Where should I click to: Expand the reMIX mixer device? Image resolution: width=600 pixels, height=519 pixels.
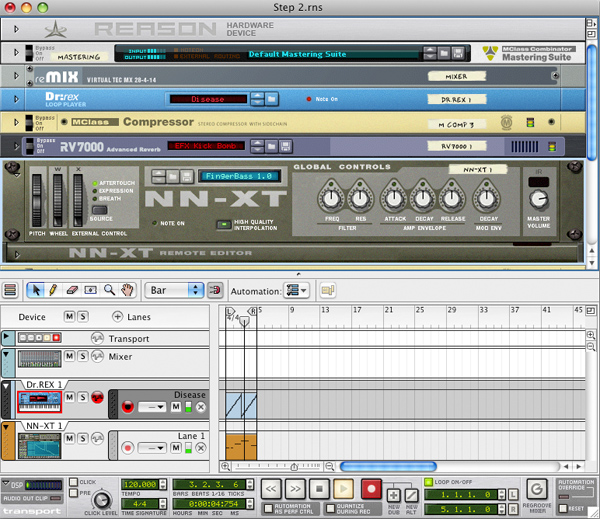coord(16,76)
